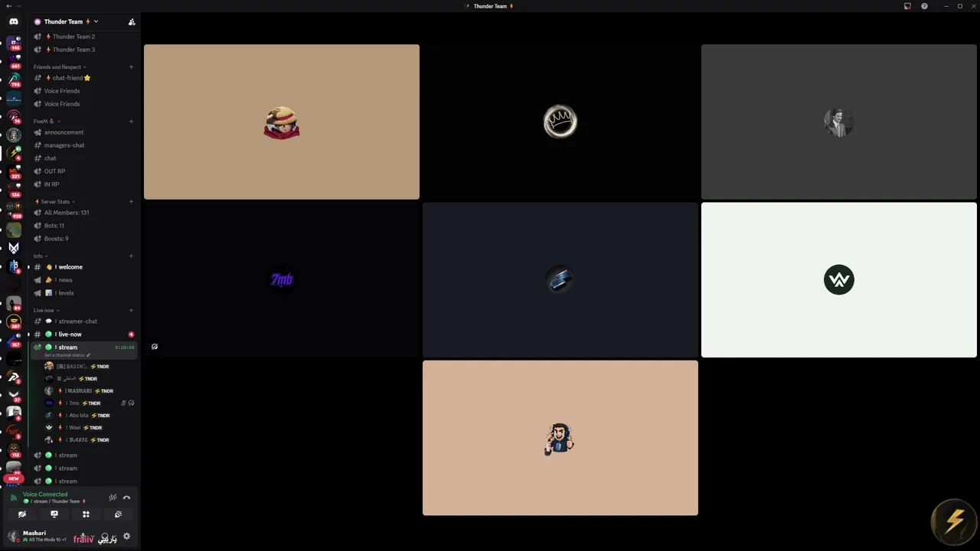Viewport: 980px width, 551px height.
Task: Click Set a channel status link
Action: 67,355
